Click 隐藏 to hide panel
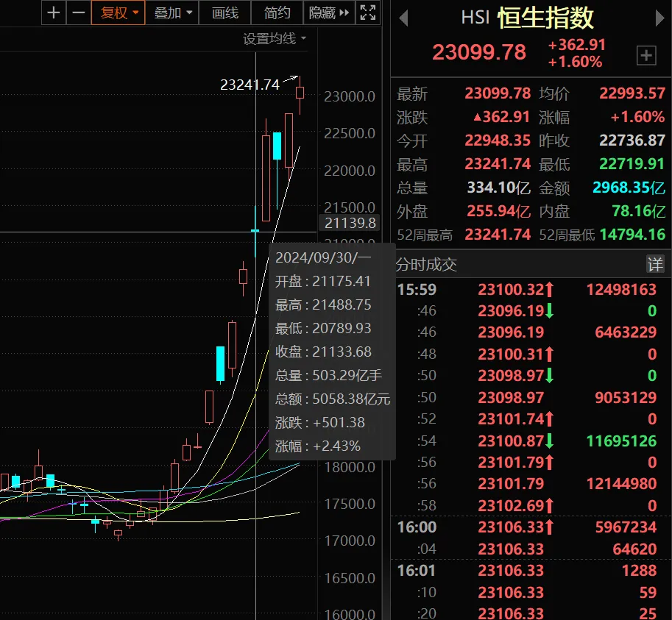This screenshot has height=620, width=672. click(329, 13)
